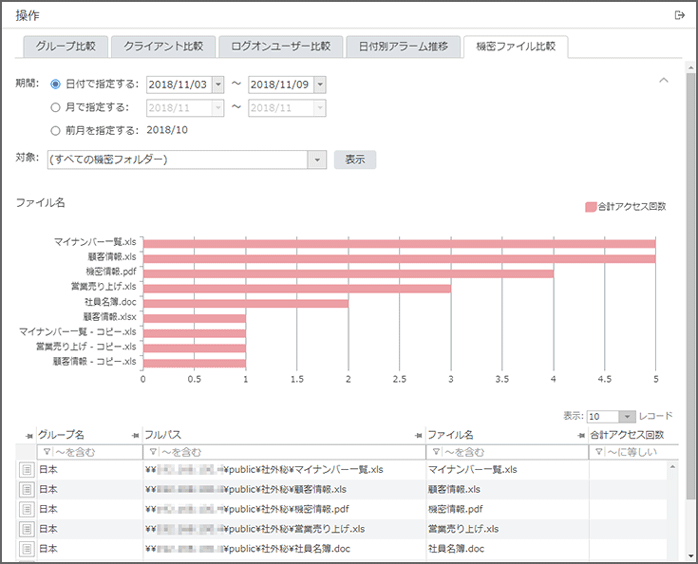Open detail icon for マイナンバー一覧.xls row
This screenshot has height=564, width=698.
(x=27, y=470)
